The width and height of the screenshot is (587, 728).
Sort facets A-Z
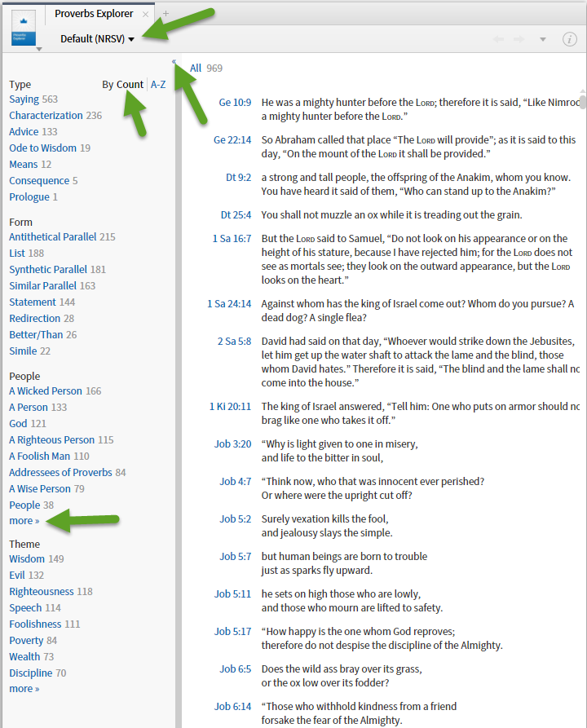158,85
